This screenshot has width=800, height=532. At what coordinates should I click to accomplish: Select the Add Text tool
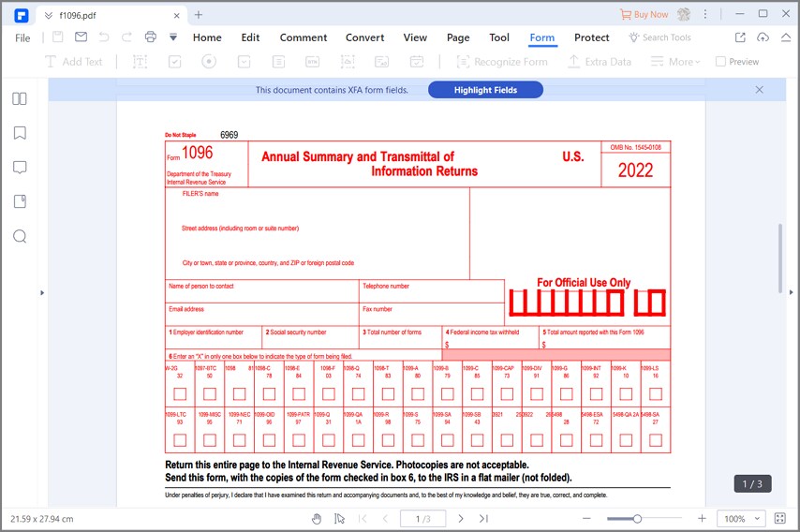[x=73, y=62]
